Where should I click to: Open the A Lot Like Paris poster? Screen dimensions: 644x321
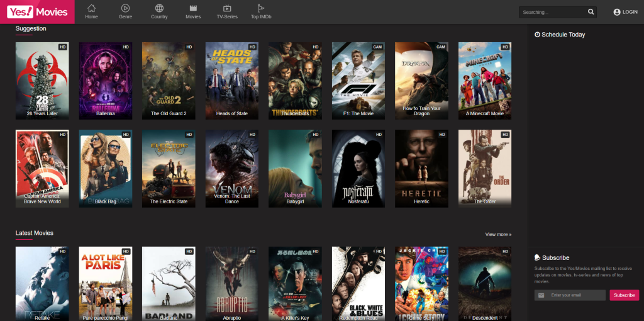point(106,284)
